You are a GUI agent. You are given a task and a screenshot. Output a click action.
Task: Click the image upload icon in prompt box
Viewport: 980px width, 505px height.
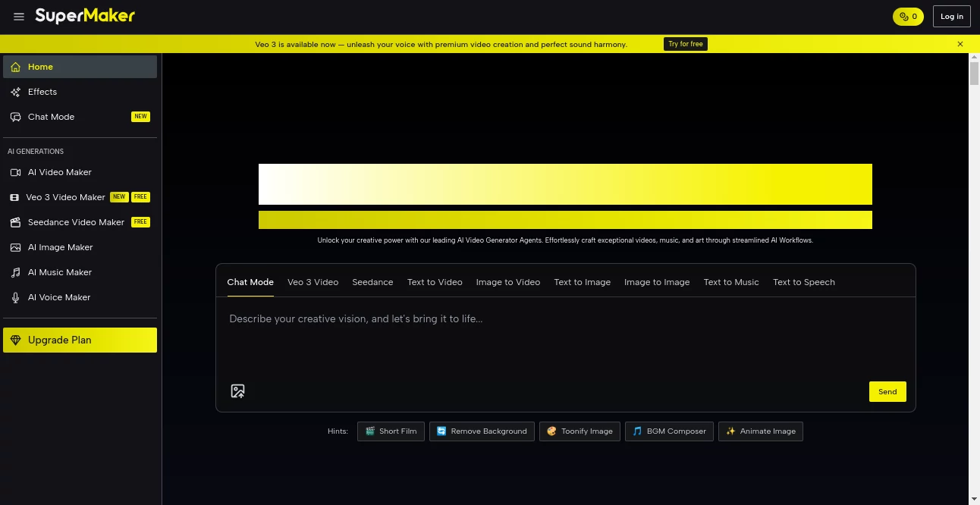point(237,391)
